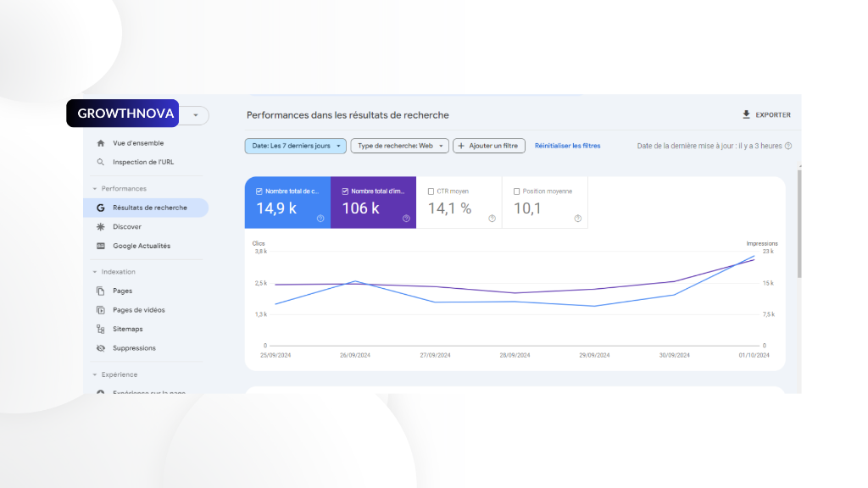
Task: Click the vertical scrollbar of the report
Action: [x=799, y=224]
